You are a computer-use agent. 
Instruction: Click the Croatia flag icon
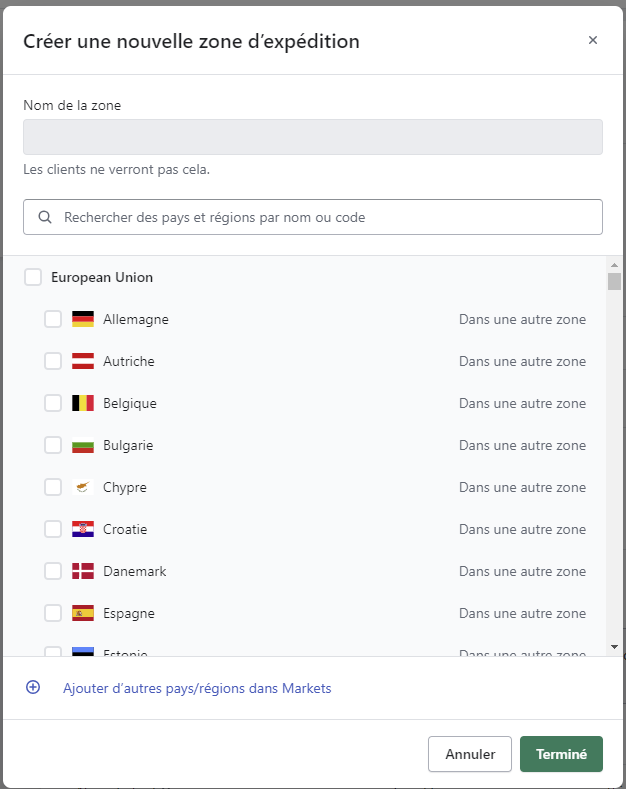83,530
